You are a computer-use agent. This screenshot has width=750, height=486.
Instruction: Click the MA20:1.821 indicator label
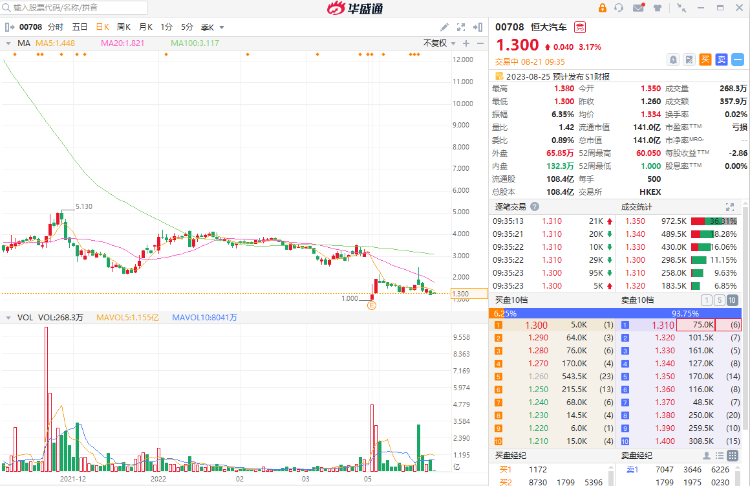click(x=122, y=44)
